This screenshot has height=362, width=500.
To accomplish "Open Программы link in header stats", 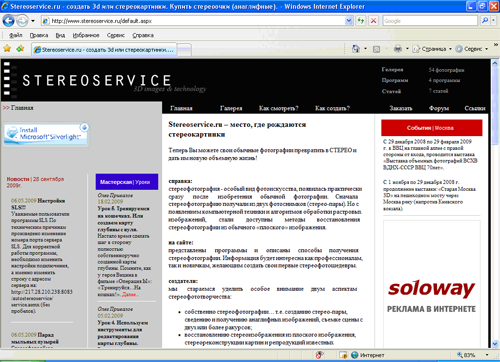I will pos(395,80).
